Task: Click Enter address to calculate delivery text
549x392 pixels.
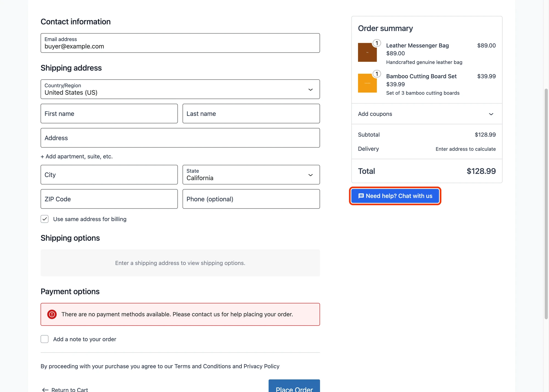Action: (x=466, y=149)
